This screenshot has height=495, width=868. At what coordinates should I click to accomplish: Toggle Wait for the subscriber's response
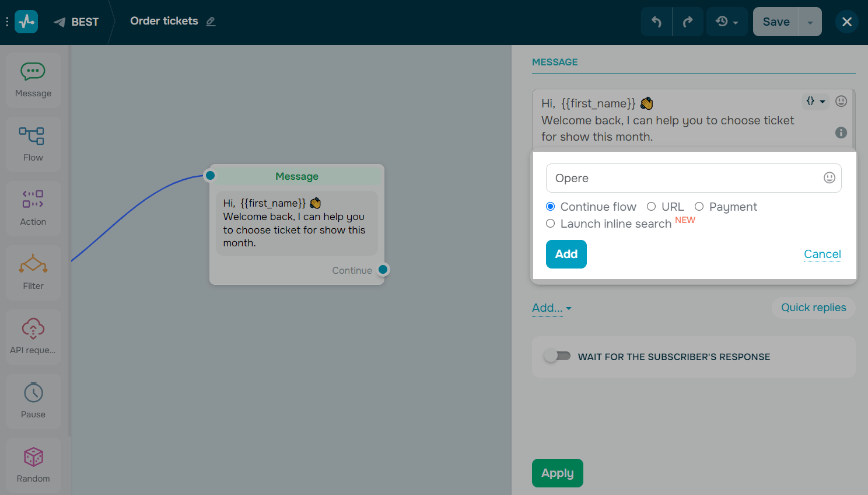click(x=557, y=356)
